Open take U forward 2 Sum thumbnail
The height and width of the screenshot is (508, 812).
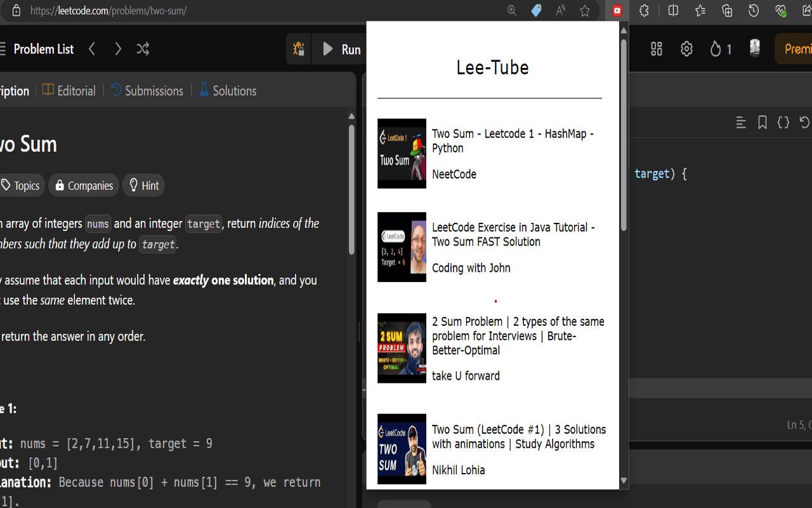tap(402, 348)
